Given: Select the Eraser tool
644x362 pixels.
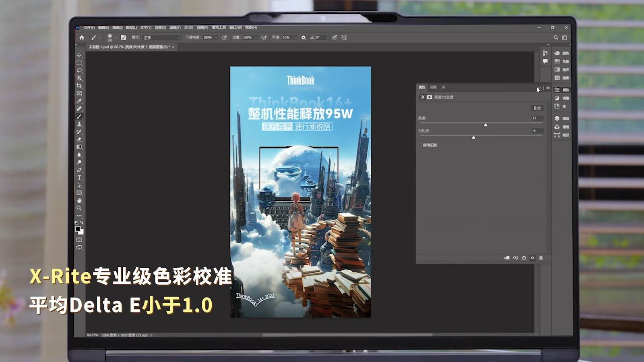Looking at the screenshot, I should pos(79,139).
